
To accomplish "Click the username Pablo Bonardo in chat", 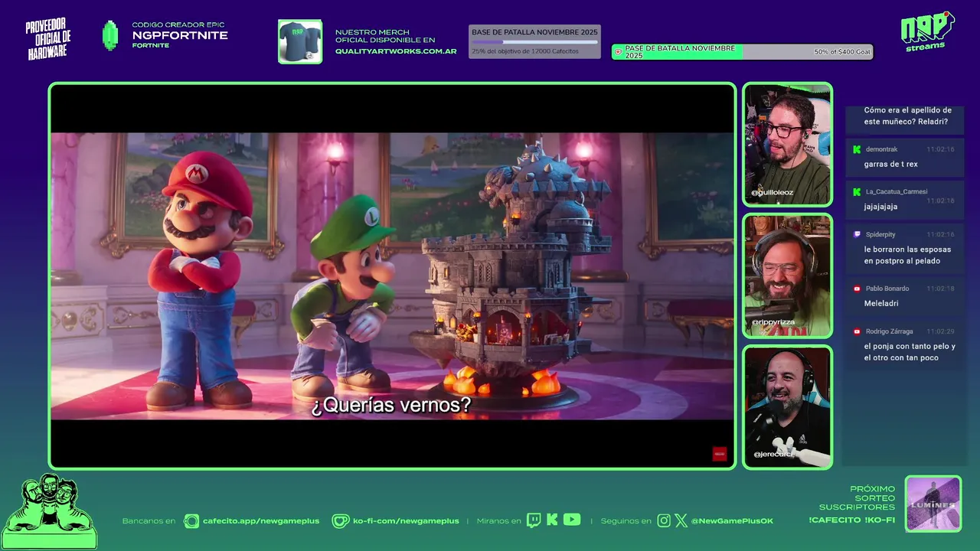I will coord(887,289).
